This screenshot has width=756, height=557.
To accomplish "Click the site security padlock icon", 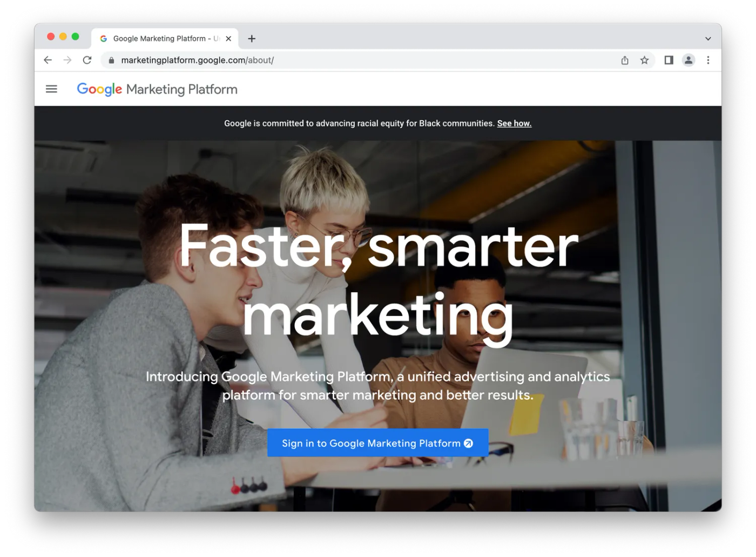I will pyautogui.click(x=110, y=60).
